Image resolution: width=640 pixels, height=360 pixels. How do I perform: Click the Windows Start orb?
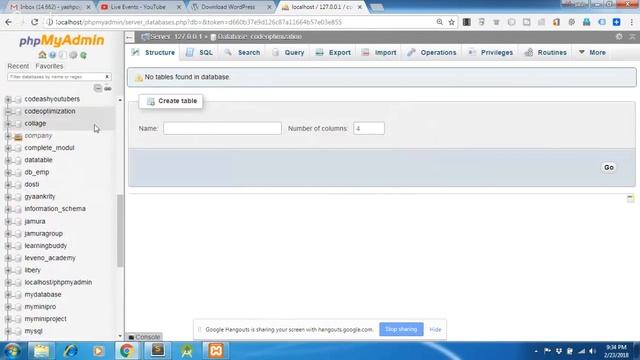[x=12, y=351]
